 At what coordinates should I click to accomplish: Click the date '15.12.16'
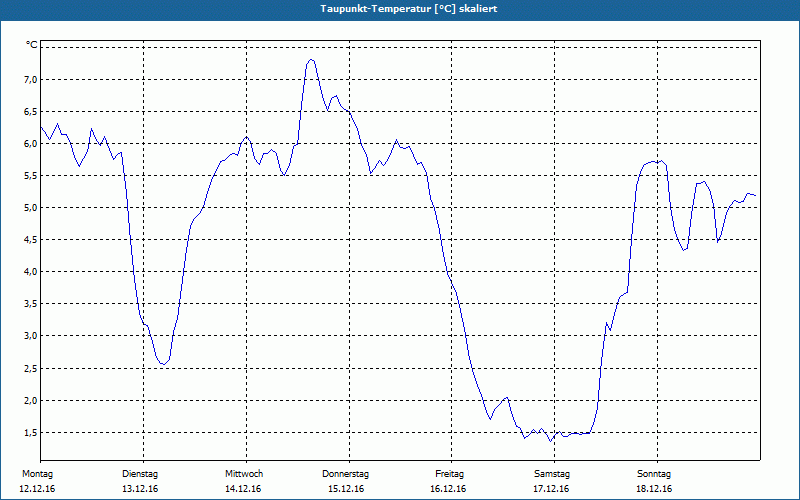click(346, 489)
